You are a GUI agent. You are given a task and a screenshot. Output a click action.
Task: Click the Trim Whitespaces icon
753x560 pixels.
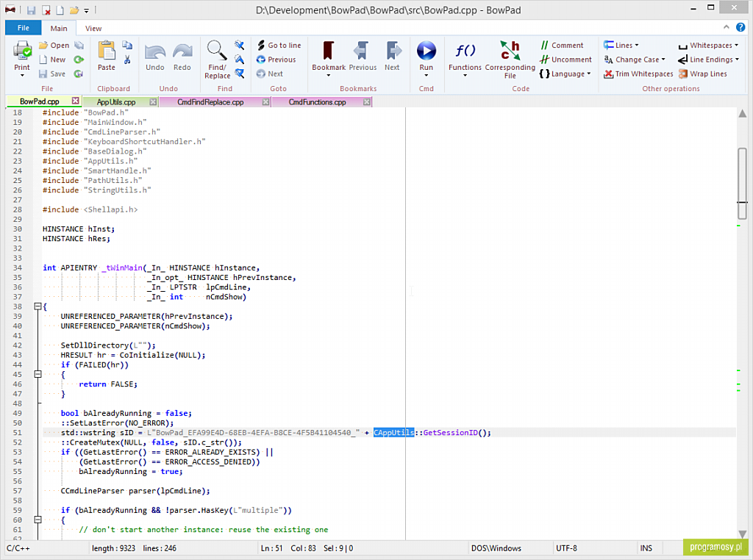(608, 74)
